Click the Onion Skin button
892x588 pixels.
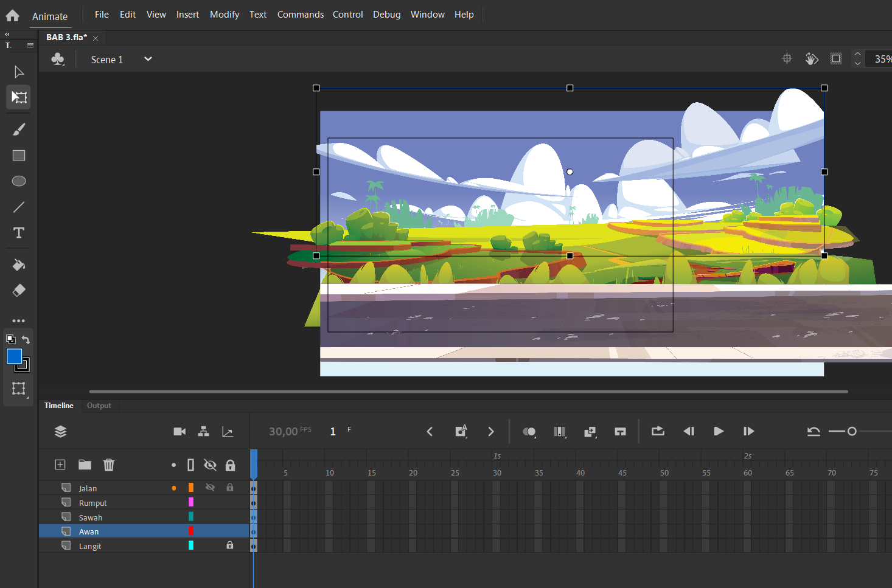click(529, 432)
